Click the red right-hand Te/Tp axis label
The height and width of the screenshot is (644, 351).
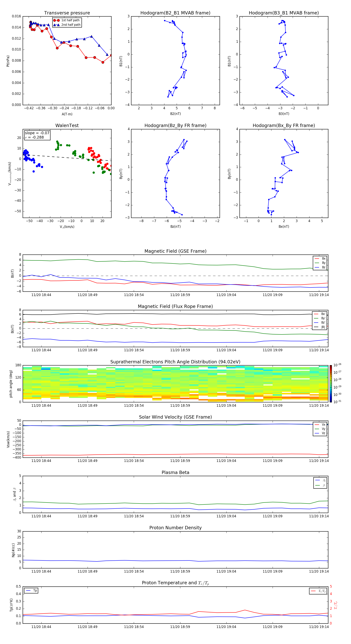(x=336, y=605)
